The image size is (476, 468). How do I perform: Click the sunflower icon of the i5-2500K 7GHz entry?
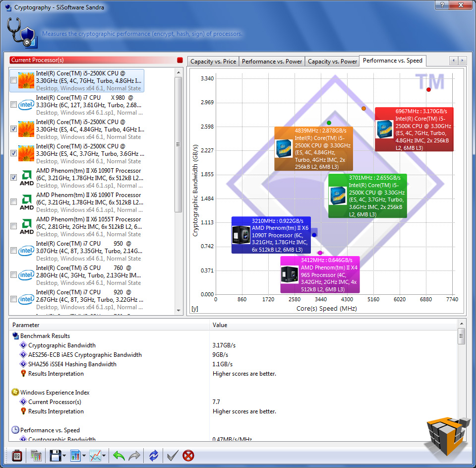click(26, 80)
